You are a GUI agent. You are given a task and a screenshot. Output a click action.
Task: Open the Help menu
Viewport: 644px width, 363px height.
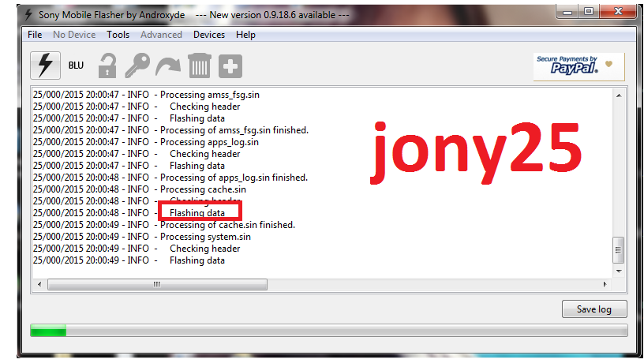pos(245,35)
